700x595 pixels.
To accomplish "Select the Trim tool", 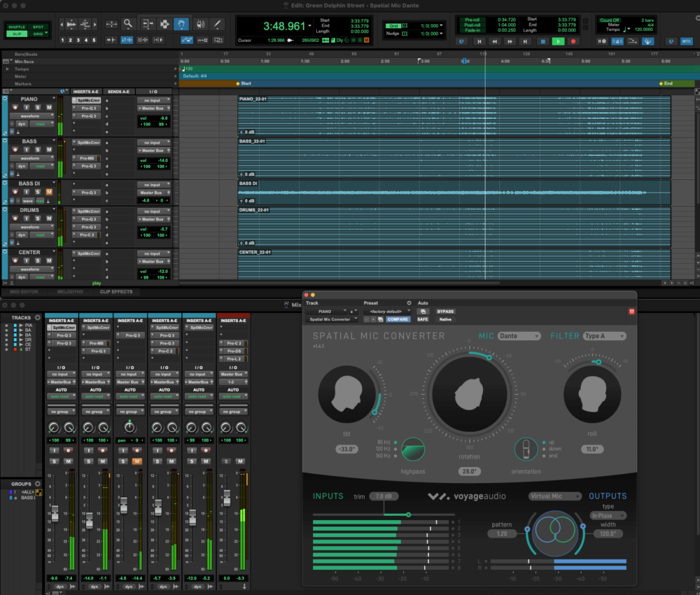I will [x=148, y=24].
